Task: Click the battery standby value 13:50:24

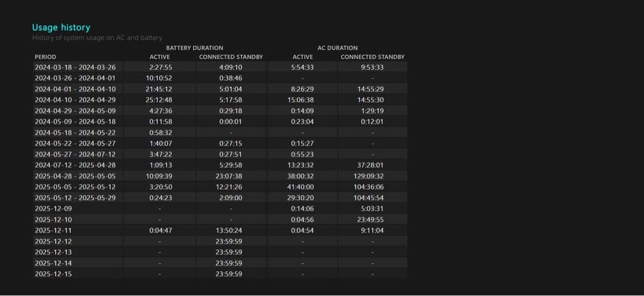Action: 230,230
